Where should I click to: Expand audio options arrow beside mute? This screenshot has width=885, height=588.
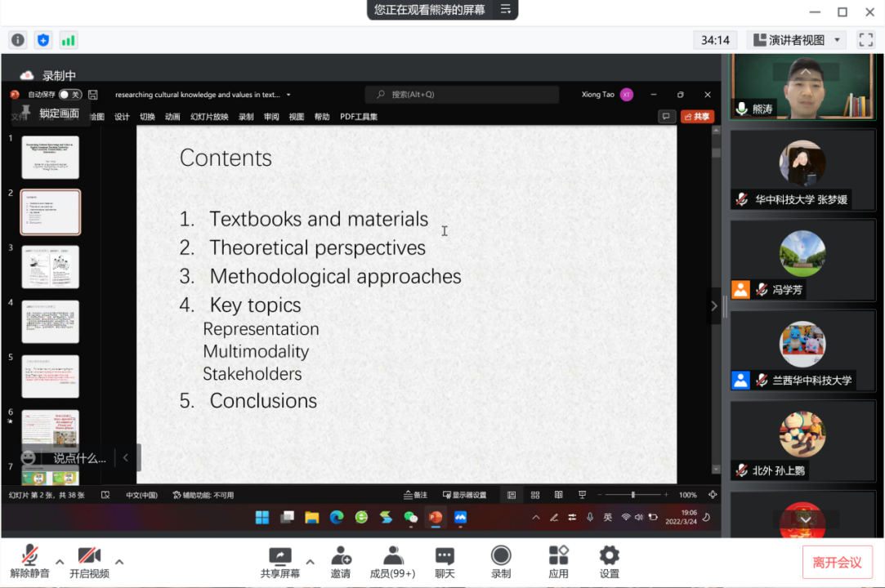pos(60,562)
